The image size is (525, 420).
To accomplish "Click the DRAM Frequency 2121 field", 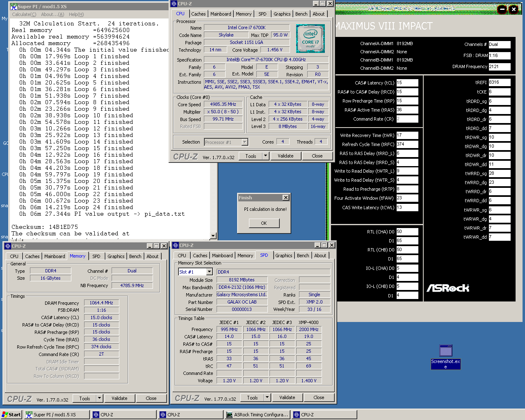I will click(500, 66).
